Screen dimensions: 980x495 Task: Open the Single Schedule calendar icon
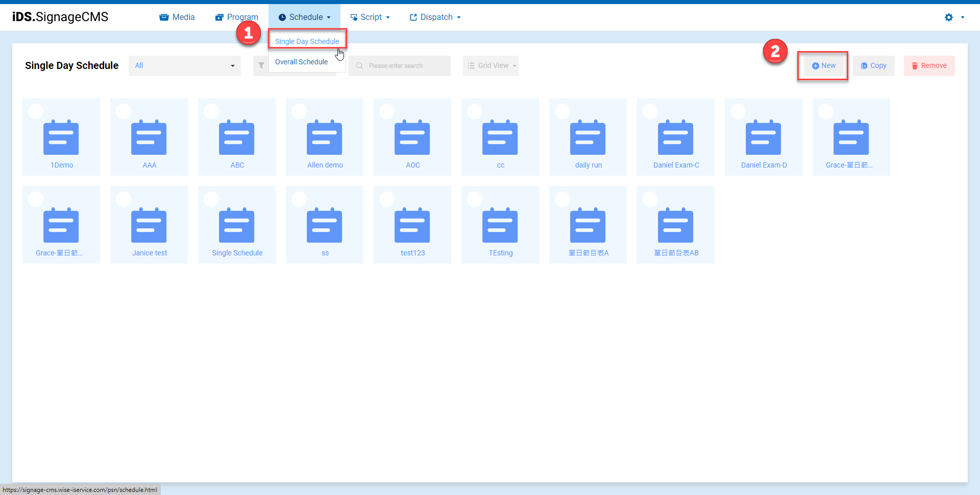(x=237, y=225)
